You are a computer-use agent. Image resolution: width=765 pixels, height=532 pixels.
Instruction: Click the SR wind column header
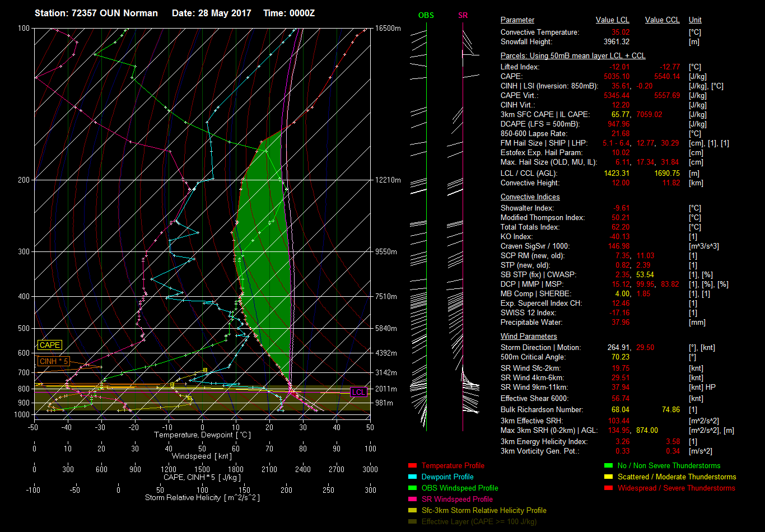click(x=463, y=15)
